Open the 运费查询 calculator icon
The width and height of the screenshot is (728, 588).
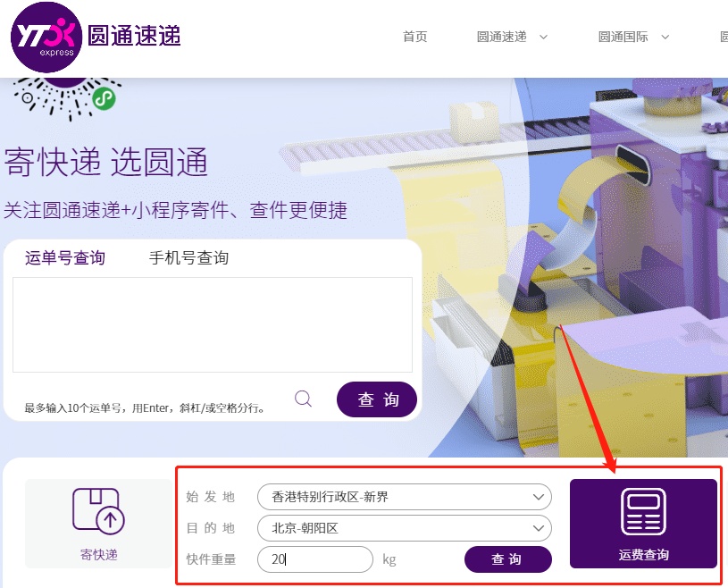(x=643, y=512)
